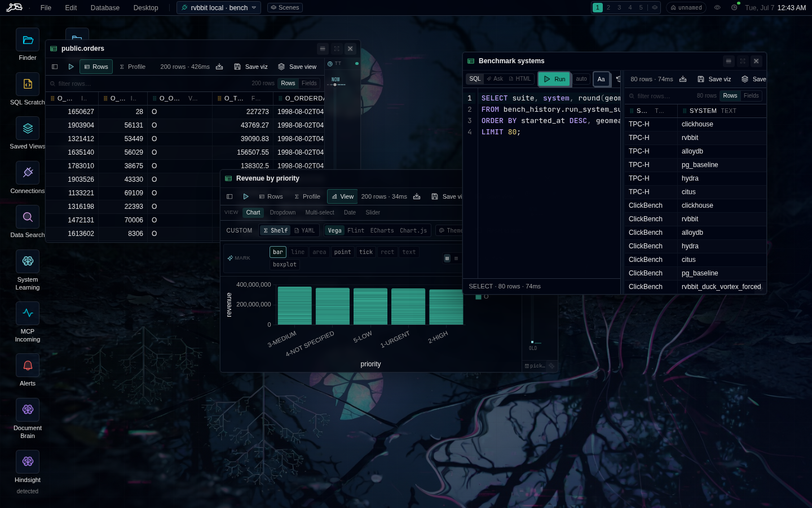This screenshot has height=508, width=812.
Task: Select the boxplot mark type
Action: tap(285, 265)
